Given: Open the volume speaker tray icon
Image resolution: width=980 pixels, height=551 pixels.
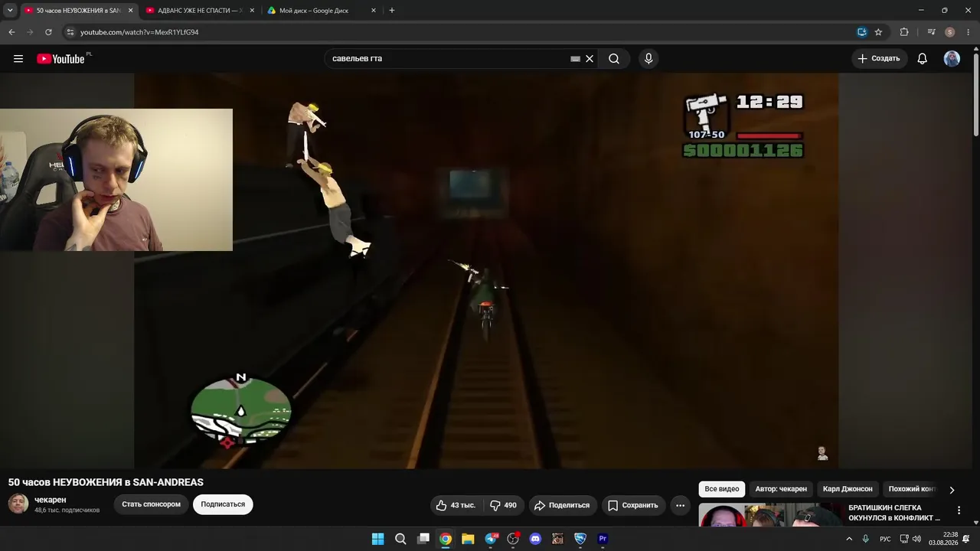Looking at the screenshot, I should [916, 539].
